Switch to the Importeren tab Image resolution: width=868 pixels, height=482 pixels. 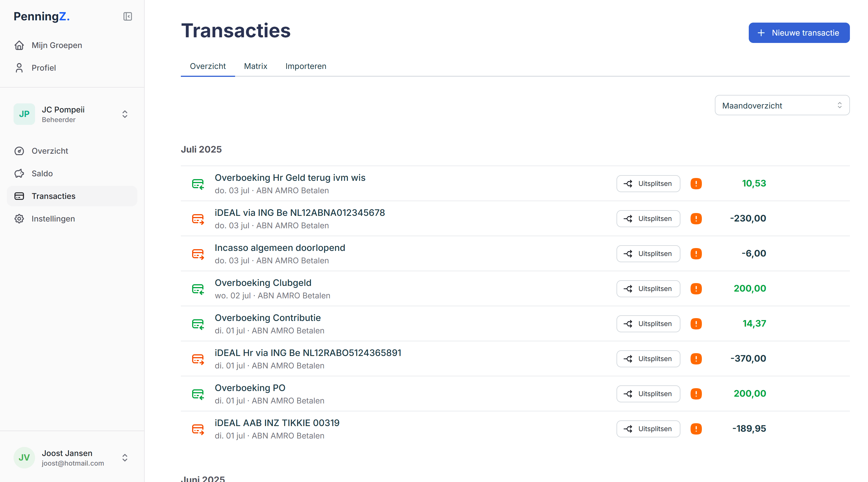point(306,66)
